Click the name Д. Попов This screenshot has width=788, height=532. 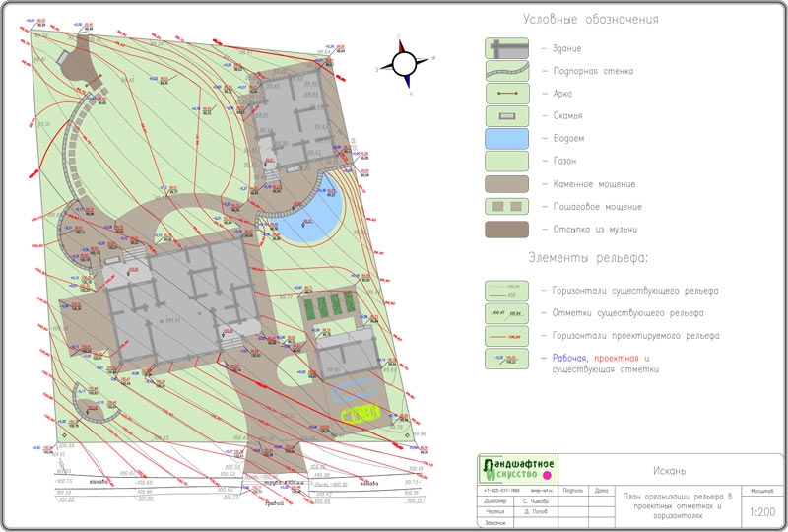click(535, 512)
